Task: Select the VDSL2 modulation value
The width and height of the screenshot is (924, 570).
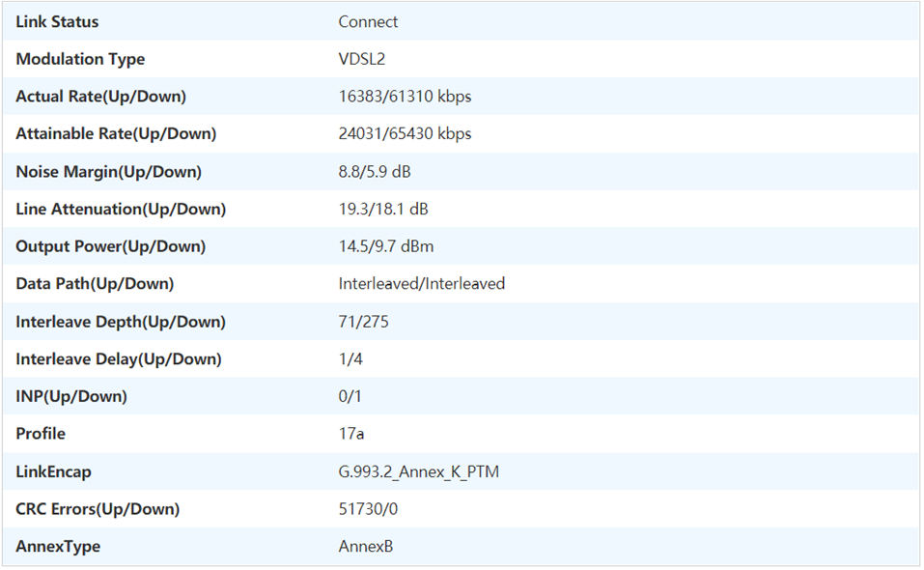Action: click(363, 59)
